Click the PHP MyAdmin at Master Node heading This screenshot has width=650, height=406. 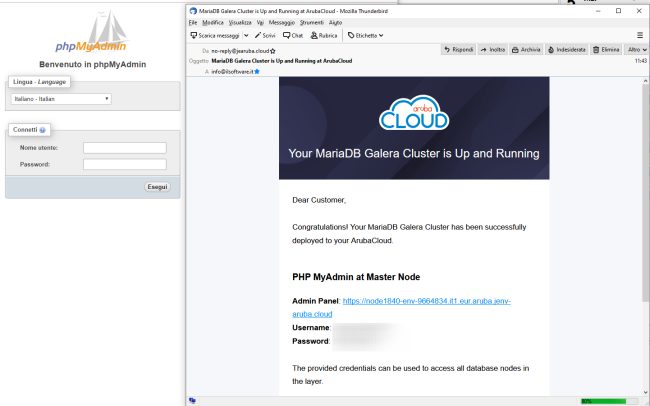coord(356,277)
